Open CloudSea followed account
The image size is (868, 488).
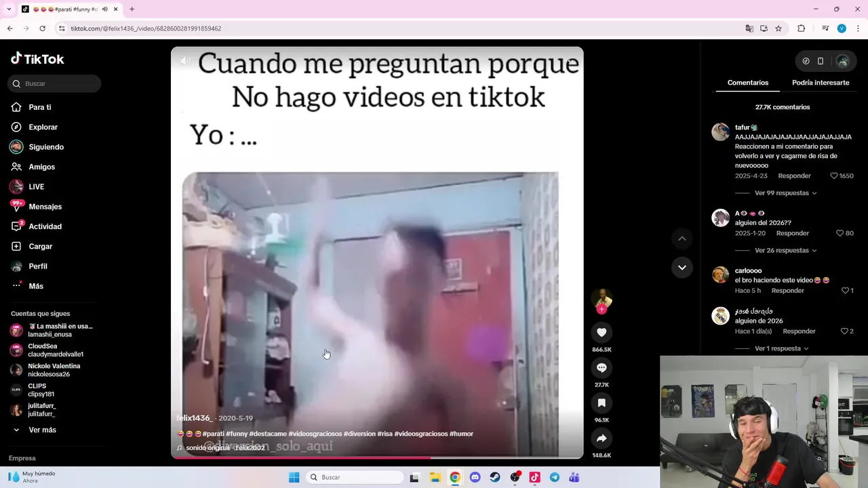[x=47, y=350]
